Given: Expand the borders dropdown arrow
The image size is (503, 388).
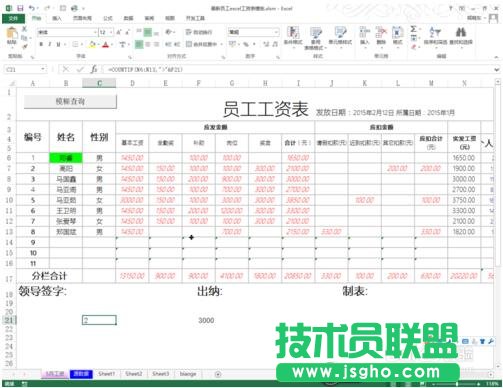Looking at the screenshot, I should tap(82, 44).
